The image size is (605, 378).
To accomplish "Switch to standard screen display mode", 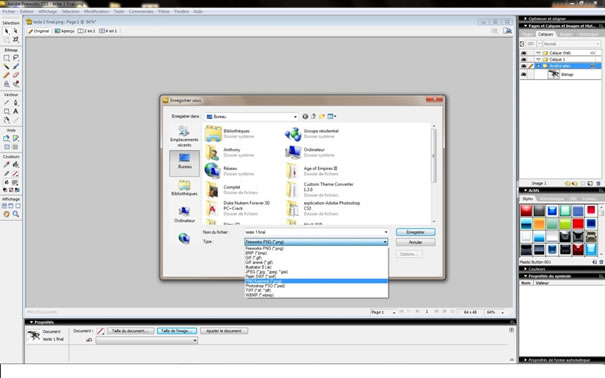I will (4, 206).
